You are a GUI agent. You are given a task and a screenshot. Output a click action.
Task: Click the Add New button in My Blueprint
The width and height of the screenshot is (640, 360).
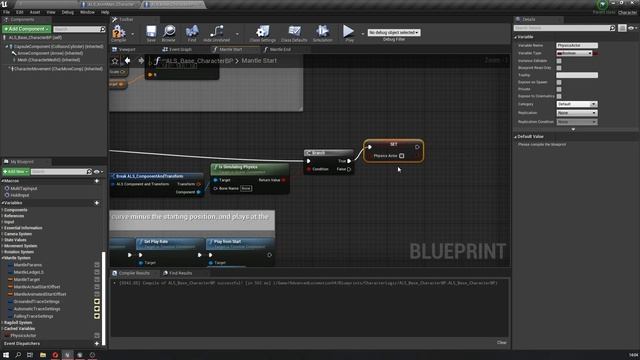[x=16, y=172]
